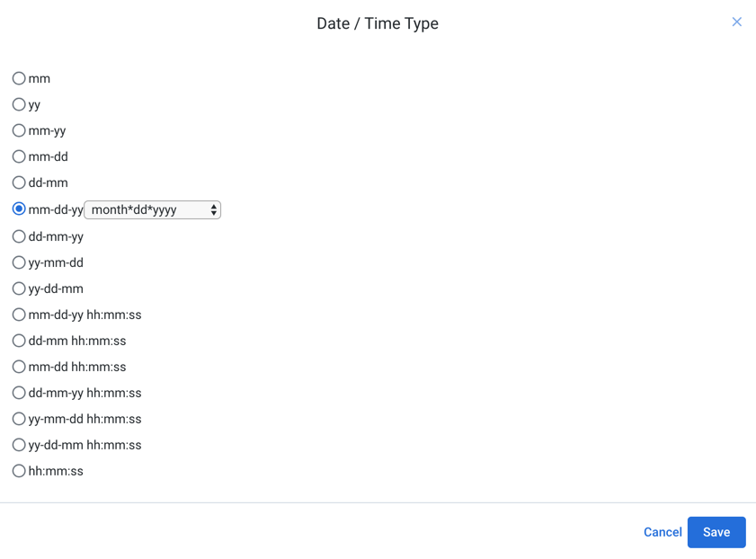This screenshot has height=559, width=756.
Task: Choose the dd-mm-yy format option
Action: tap(19, 236)
